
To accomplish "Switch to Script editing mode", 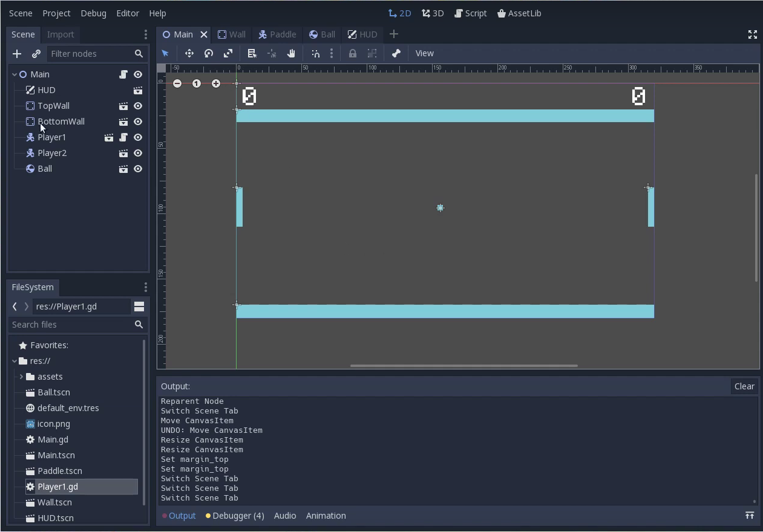I will [470, 13].
